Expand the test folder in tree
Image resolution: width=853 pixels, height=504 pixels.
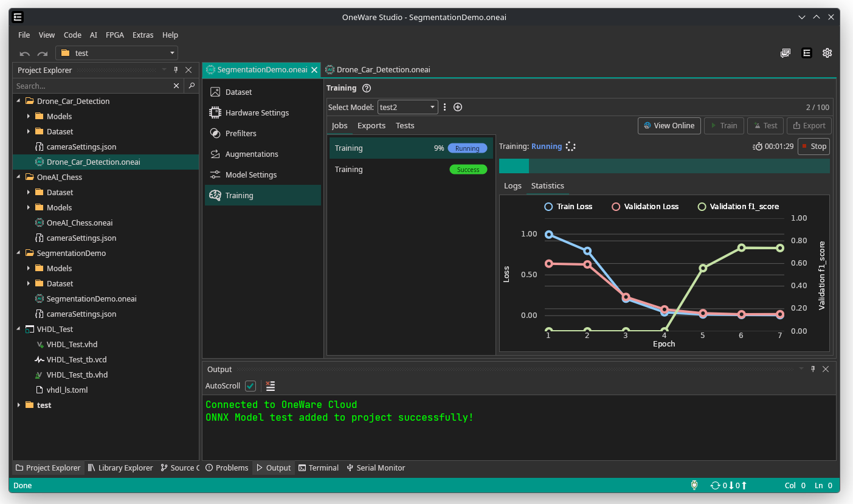pos(19,405)
